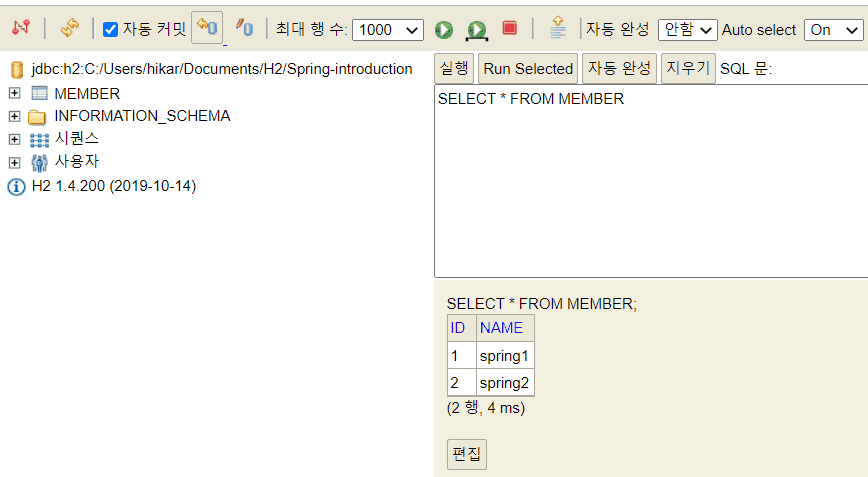Click the commit icon

coord(244,28)
